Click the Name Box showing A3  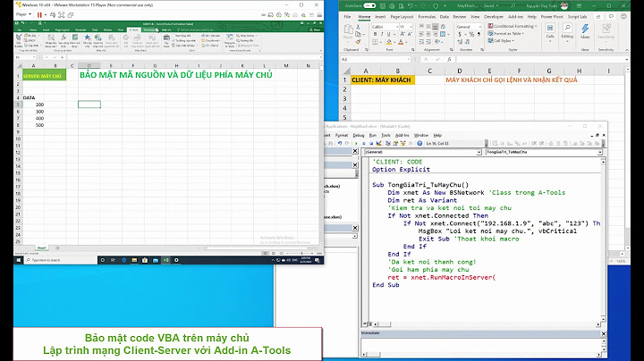tap(375, 60)
